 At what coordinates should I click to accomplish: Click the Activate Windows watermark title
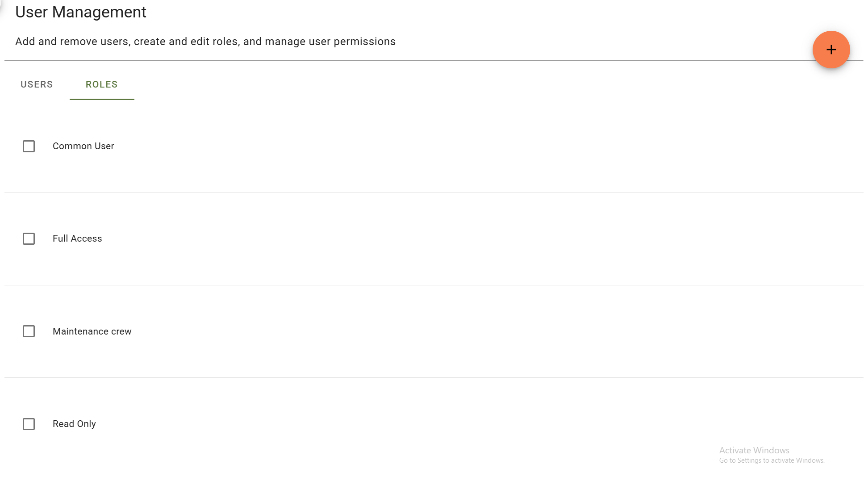tap(754, 450)
